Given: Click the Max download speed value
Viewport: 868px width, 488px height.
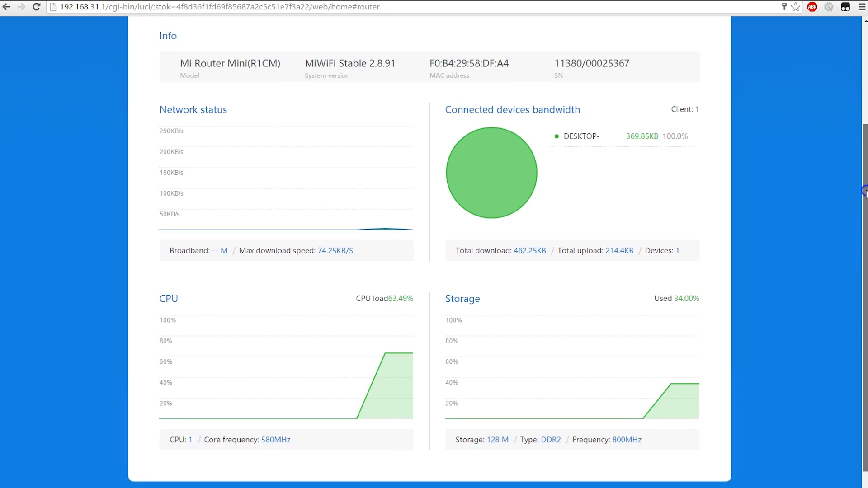Looking at the screenshot, I should [x=335, y=251].
